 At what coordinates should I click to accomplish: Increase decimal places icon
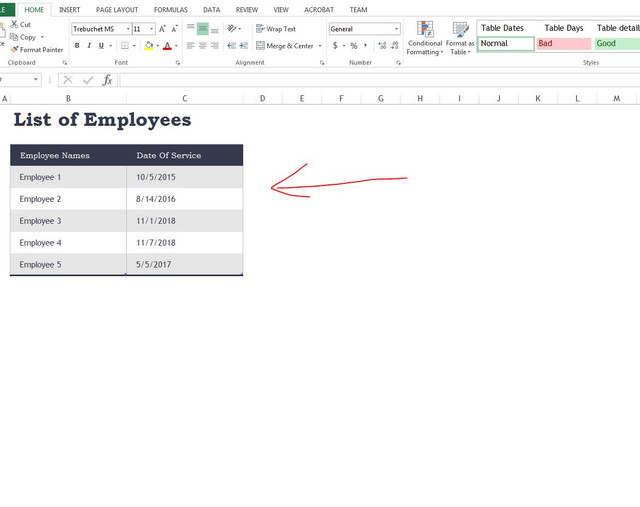(382, 46)
